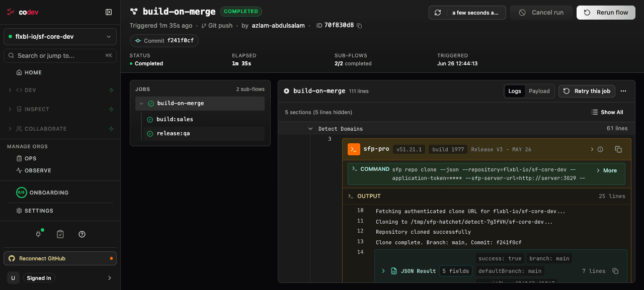This screenshot has height=290, width=644.
Task: Switch to the Payload tab
Action: click(x=539, y=91)
